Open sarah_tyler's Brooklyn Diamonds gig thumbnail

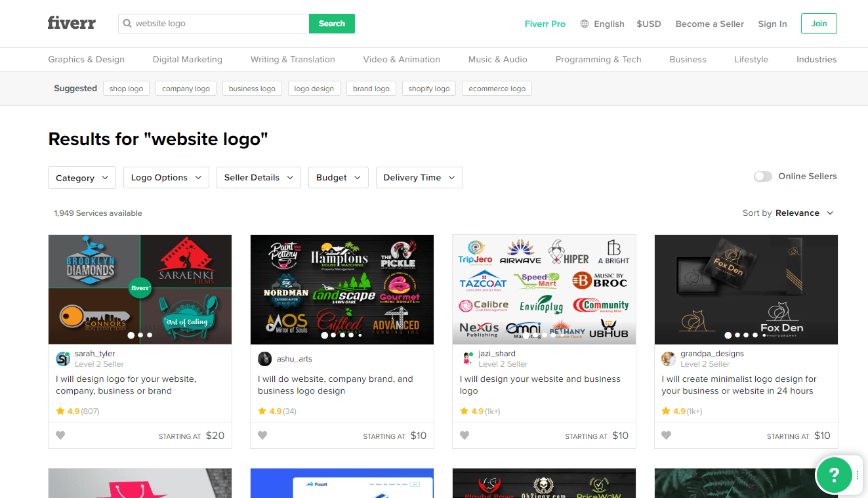click(140, 289)
